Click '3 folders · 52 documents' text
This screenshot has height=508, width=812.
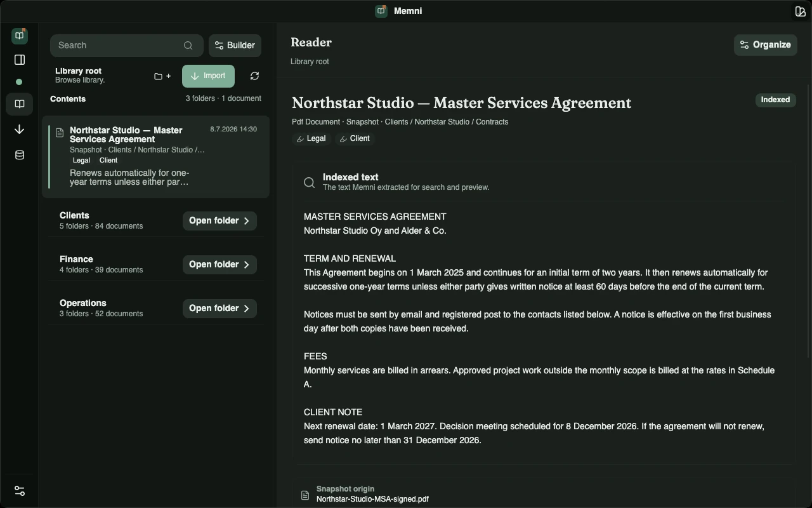tap(101, 314)
